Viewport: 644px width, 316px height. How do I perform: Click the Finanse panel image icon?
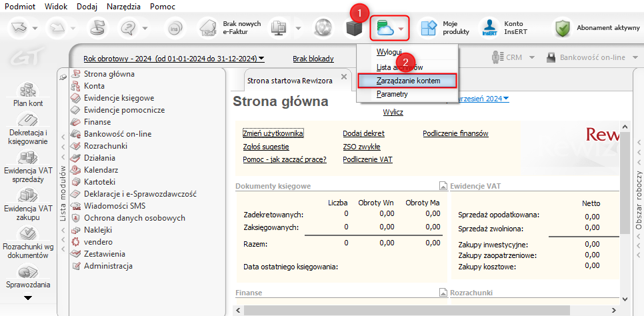pyautogui.click(x=443, y=293)
